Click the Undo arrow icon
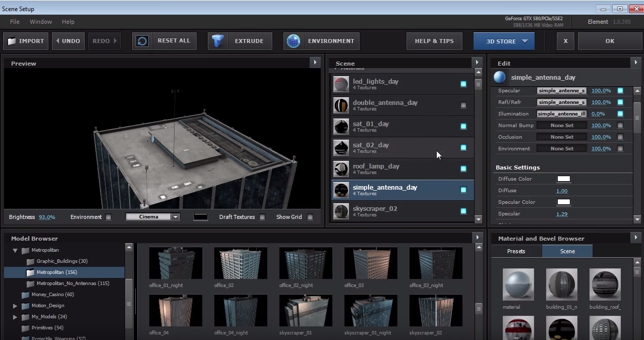Image resolution: width=644 pixels, height=340 pixels. click(x=57, y=41)
